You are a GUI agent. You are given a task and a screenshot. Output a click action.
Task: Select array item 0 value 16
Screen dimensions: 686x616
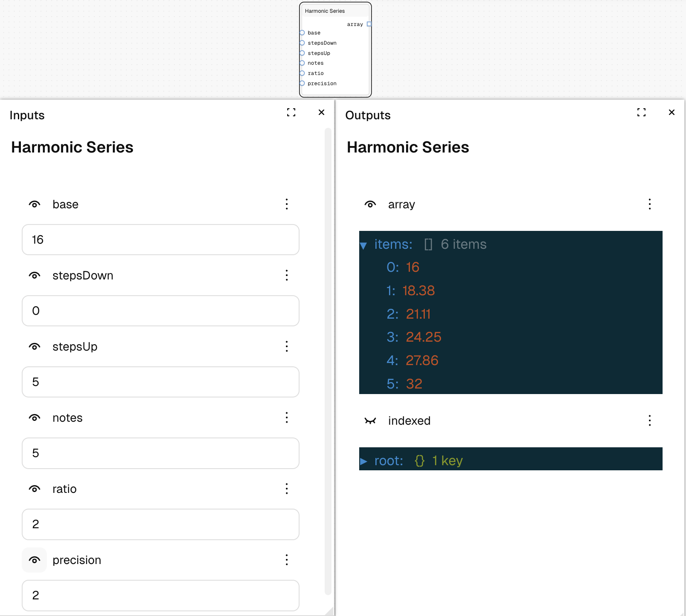pos(412,268)
